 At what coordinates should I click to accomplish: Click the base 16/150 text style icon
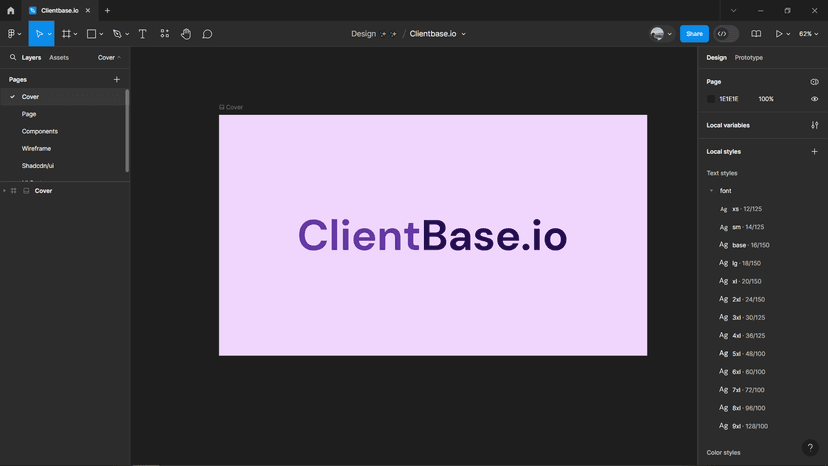click(x=723, y=245)
